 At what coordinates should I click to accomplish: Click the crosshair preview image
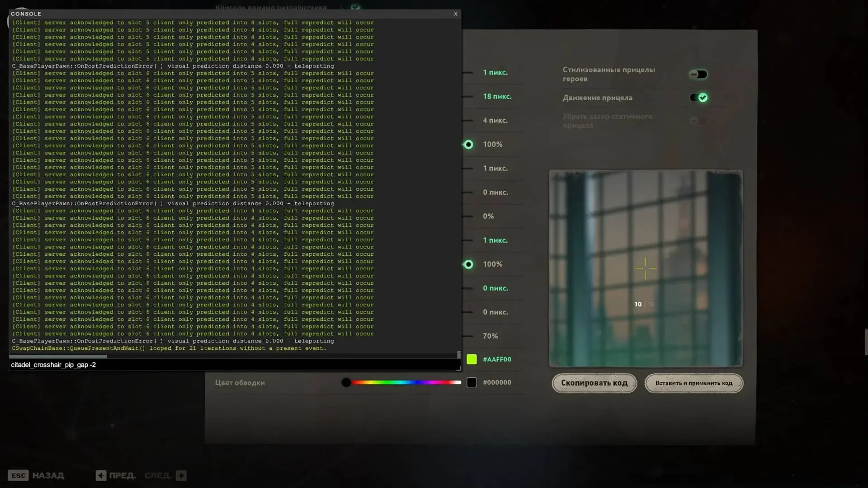click(x=646, y=268)
